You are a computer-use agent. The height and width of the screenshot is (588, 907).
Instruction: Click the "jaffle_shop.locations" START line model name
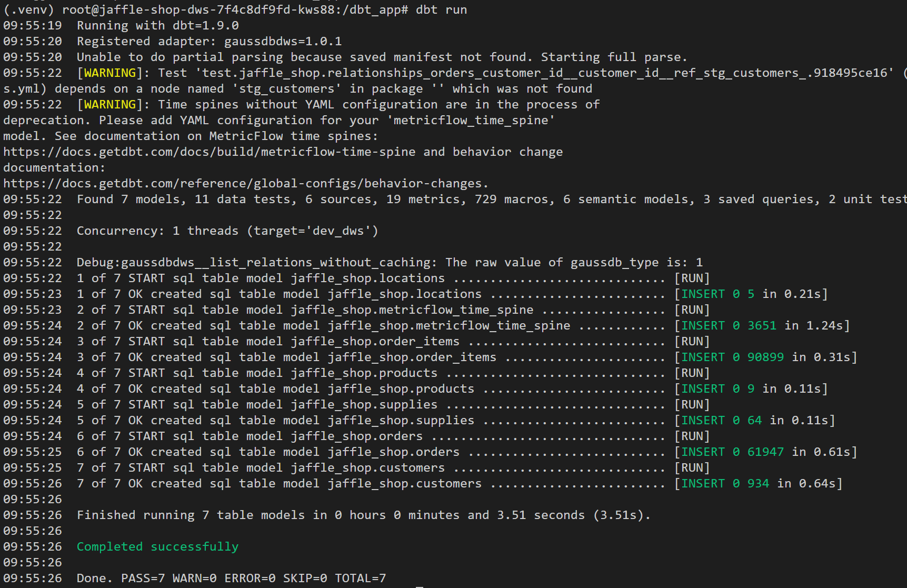(x=367, y=278)
